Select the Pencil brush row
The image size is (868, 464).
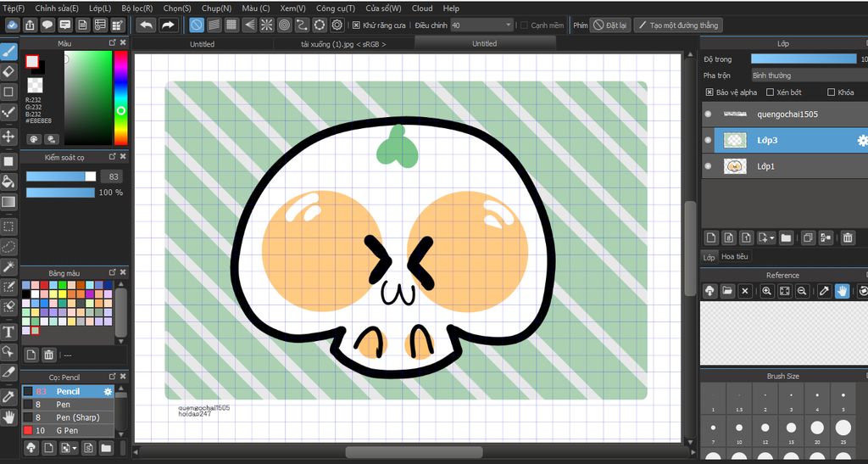[x=68, y=391]
